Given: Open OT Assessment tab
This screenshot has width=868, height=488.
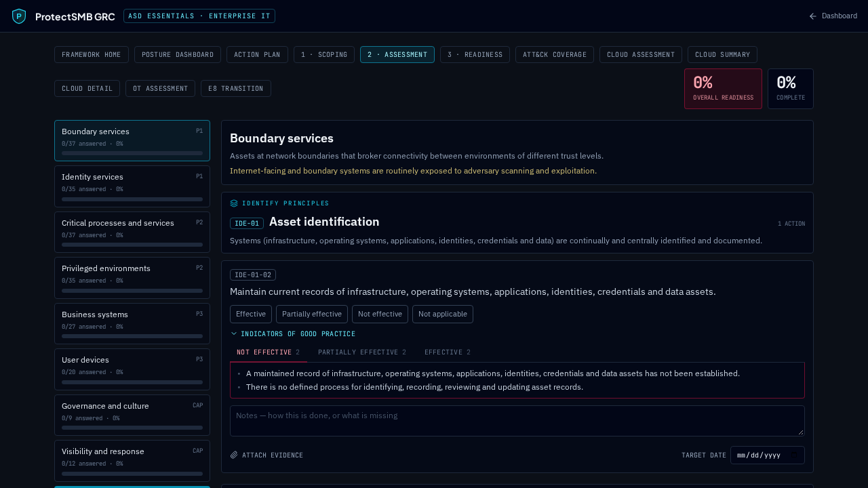Looking at the screenshot, I should (160, 89).
